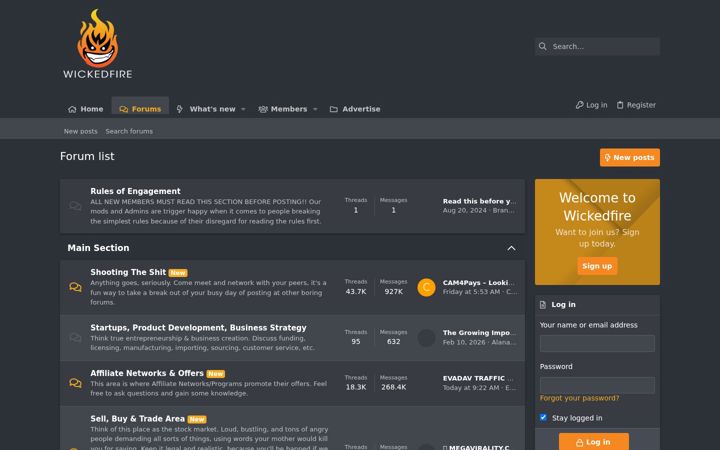This screenshot has height=450, width=720.
Task: Click the New badge beside Affiliate Networks
Action: [215, 374]
